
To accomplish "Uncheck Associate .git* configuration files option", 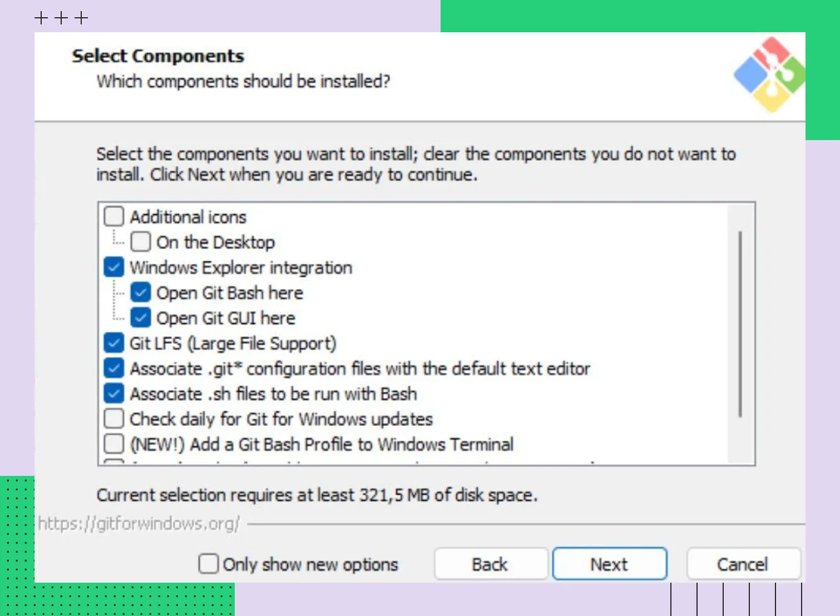I will coord(114,368).
